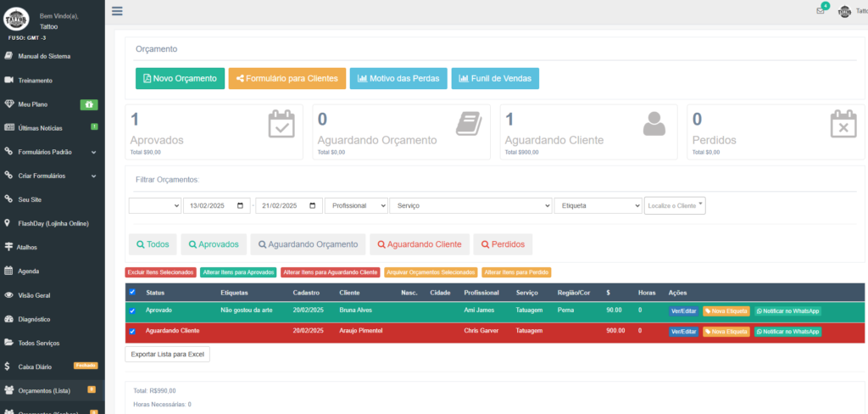Filter by Aguardando Orçamento

tap(309, 244)
